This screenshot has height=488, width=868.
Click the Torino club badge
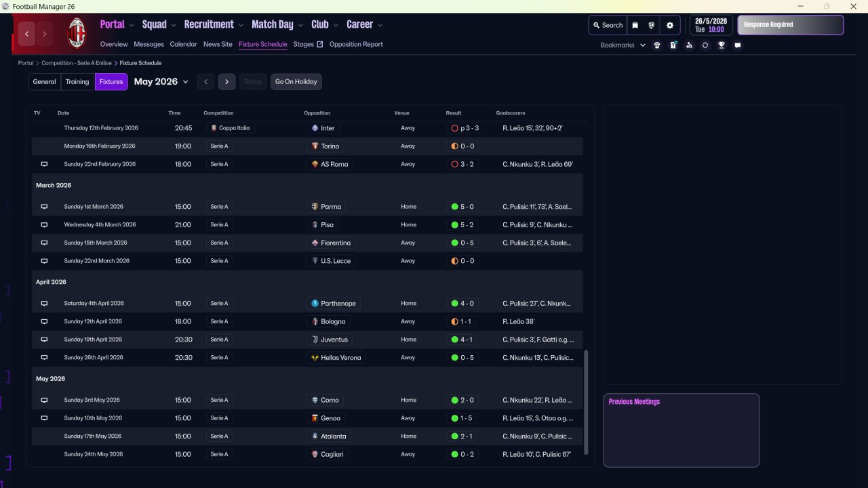315,146
